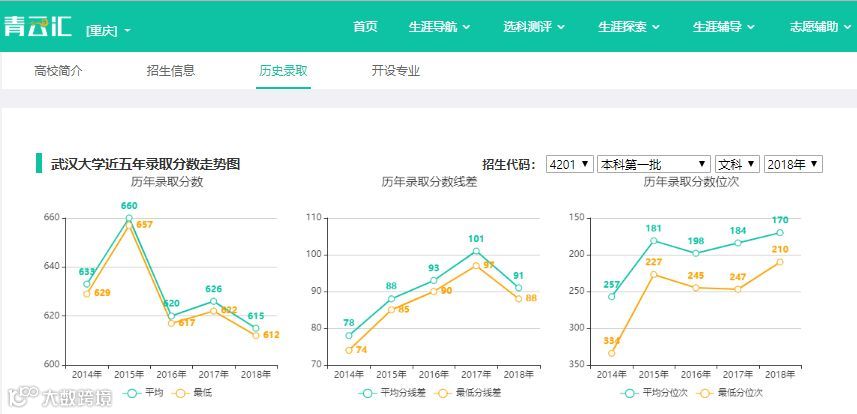This screenshot has width=857, height=414.
Task: Click the 青云汇 logo
Action: [x=38, y=26]
